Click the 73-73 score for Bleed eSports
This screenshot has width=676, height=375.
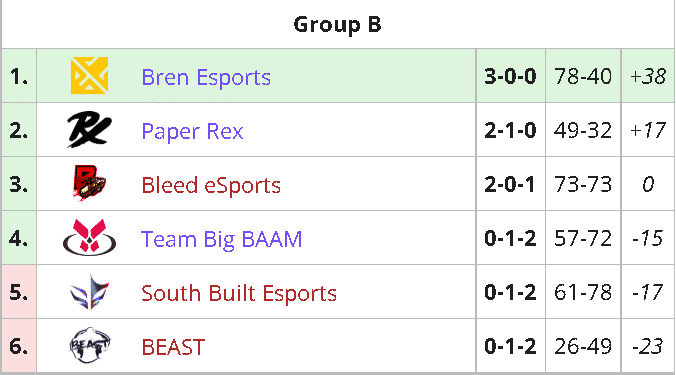point(583,184)
